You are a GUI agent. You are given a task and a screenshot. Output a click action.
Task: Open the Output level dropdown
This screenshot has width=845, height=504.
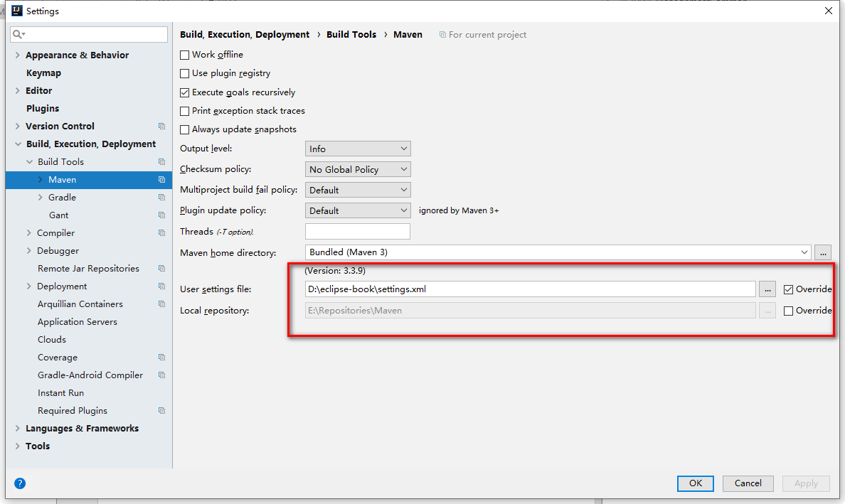(x=358, y=149)
